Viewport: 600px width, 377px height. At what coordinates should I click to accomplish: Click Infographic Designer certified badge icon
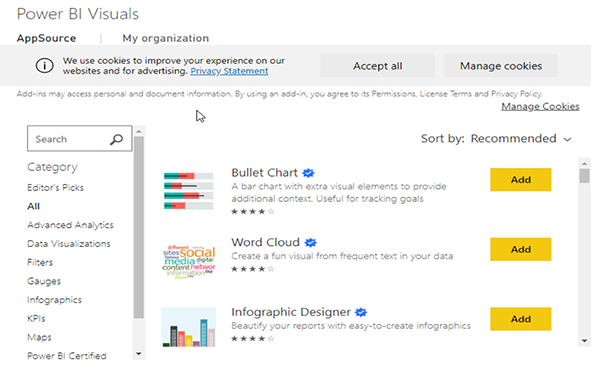[x=361, y=312]
